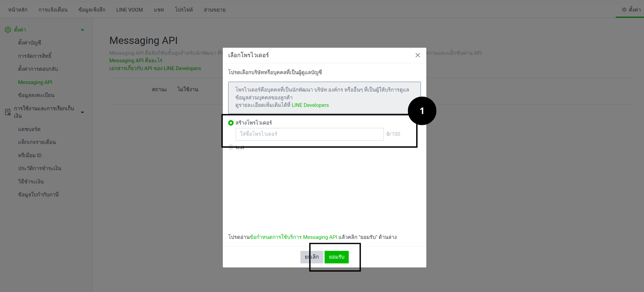Viewport: 644px width, 292px height.
Task: Open the การแจ้งเตือน tab
Action: [53, 10]
